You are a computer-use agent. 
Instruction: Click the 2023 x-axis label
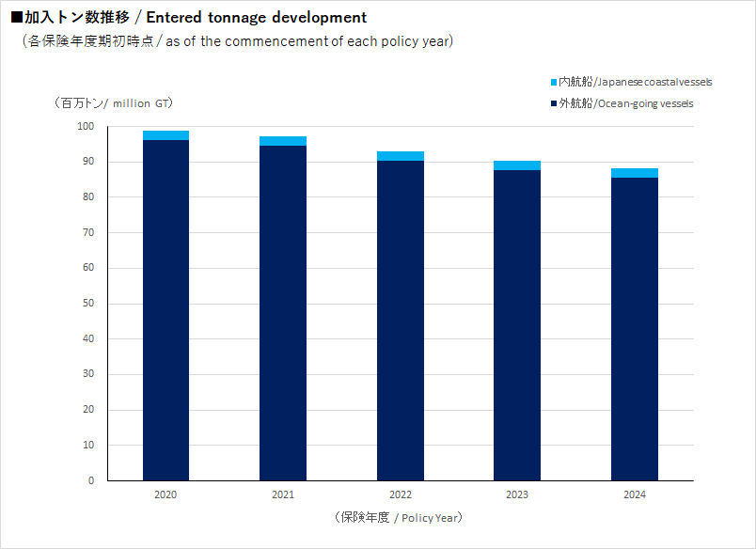[517, 494]
